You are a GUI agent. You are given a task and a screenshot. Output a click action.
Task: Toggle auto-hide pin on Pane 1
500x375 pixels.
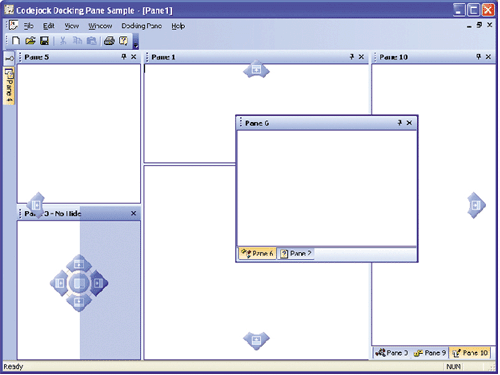[x=352, y=57]
